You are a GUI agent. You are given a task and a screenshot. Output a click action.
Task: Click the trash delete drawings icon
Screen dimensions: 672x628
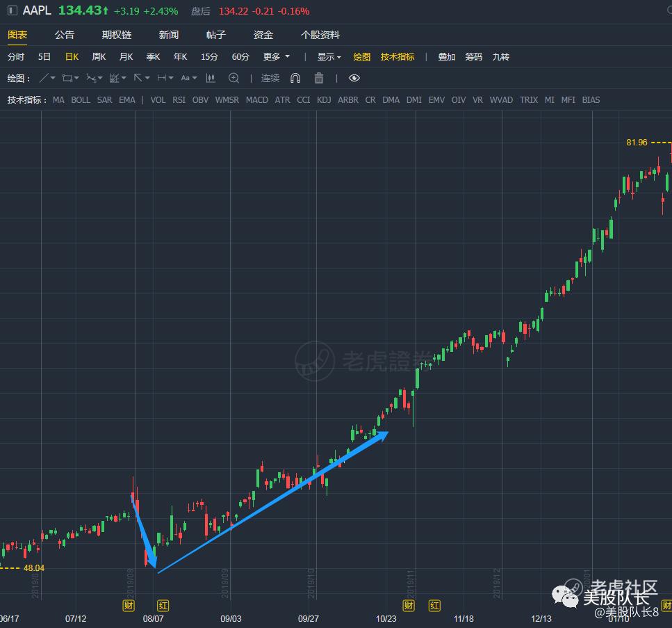click(319, 78)
